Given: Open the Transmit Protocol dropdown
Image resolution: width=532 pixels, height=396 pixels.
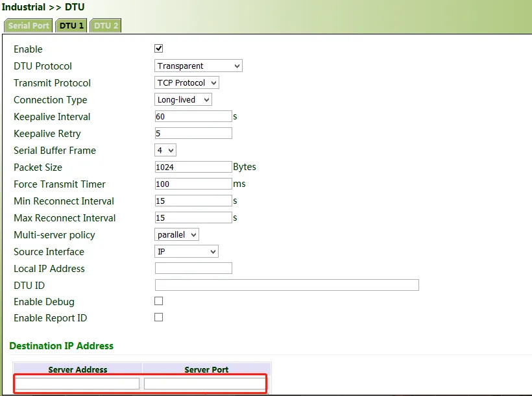Looking at the screenshot, I should coord(187,82).
